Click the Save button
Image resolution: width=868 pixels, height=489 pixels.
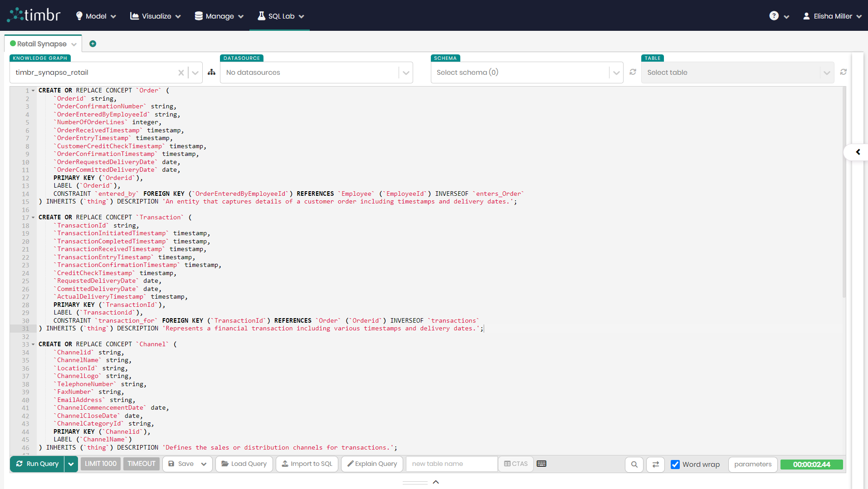(x=180, y=464)
